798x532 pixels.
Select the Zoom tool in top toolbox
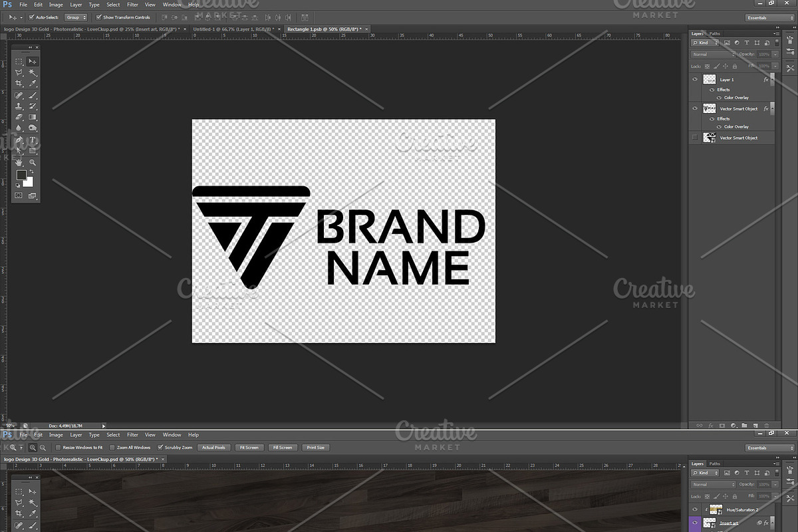pyautogui.click(x=32, y=162)
